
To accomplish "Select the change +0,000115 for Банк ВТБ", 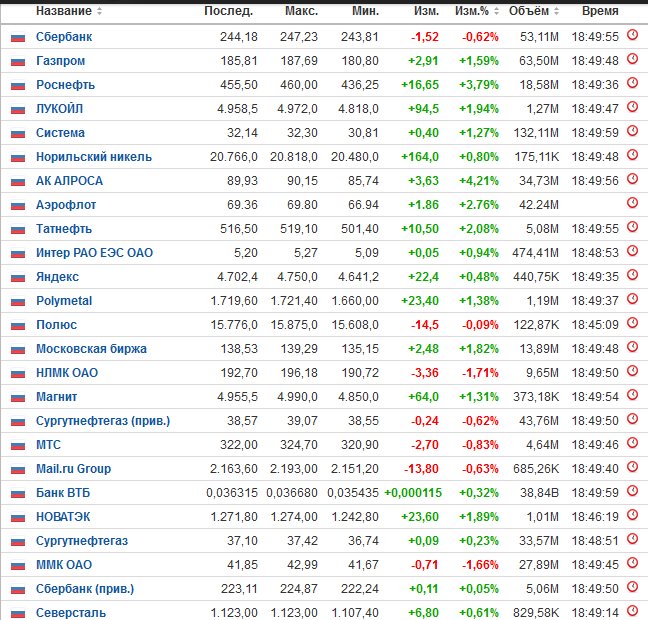I will pos(413,493).
